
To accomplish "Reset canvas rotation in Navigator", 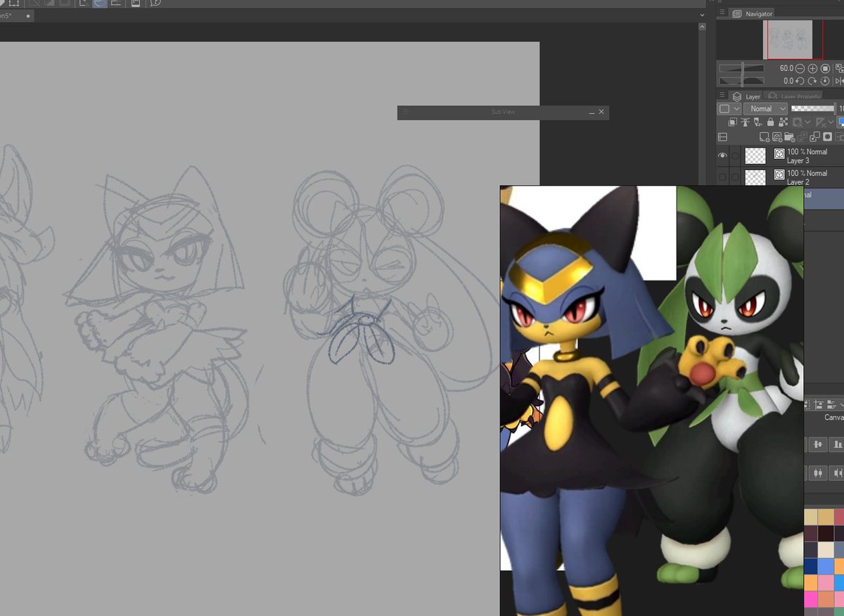I will (x=825, y=81).
